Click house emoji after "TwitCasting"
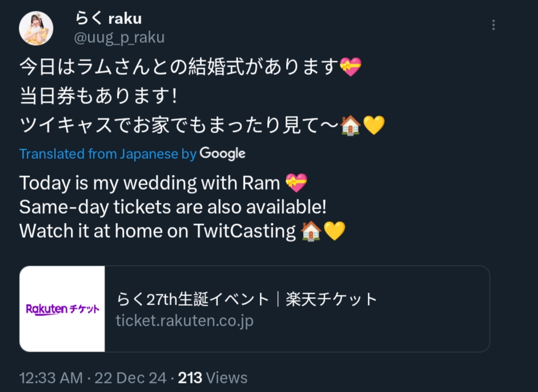538x392 pixels. point(311,231)
